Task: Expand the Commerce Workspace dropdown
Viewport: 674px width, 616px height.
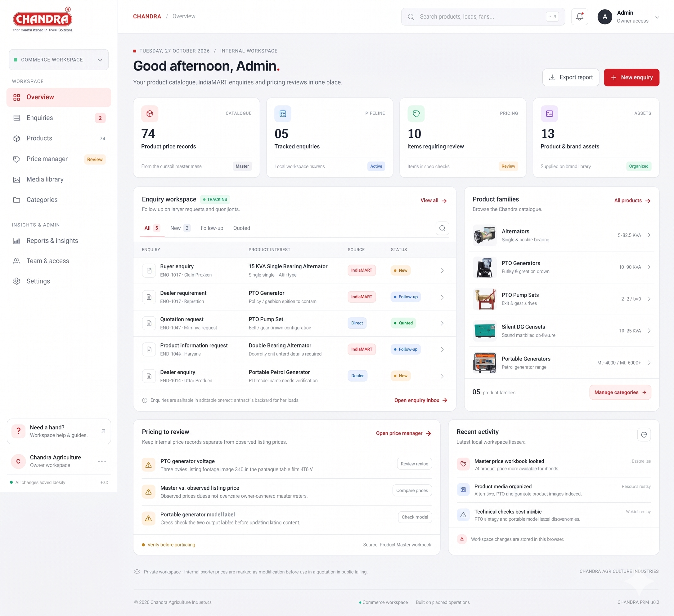Action: pos(59,60)
